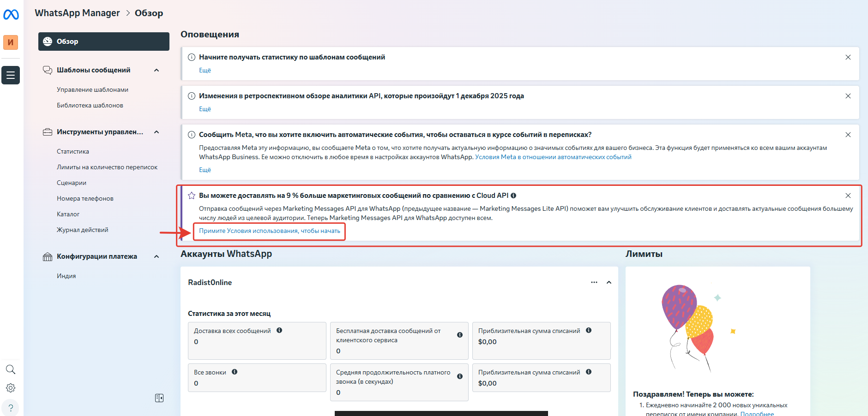Collapse Конфигурации платежа section
This screenshot has width=868, height=416.
coord(157,256)
